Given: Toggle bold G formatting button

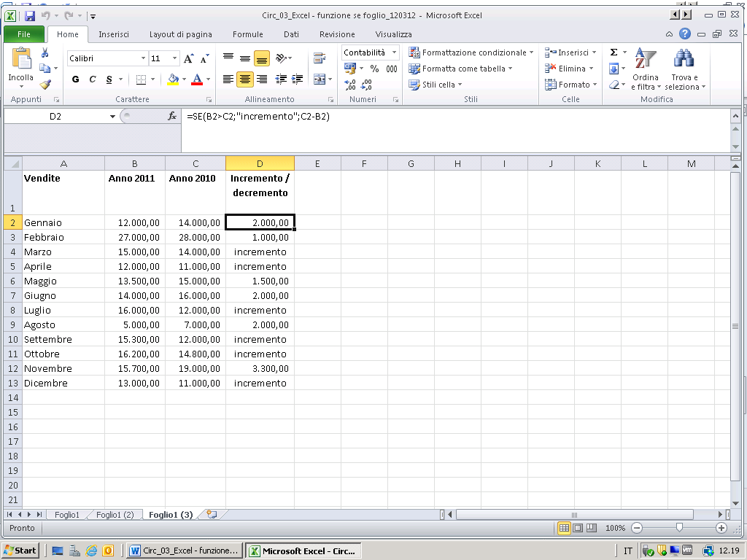Looking at the screenshot, I should (76, 79).
